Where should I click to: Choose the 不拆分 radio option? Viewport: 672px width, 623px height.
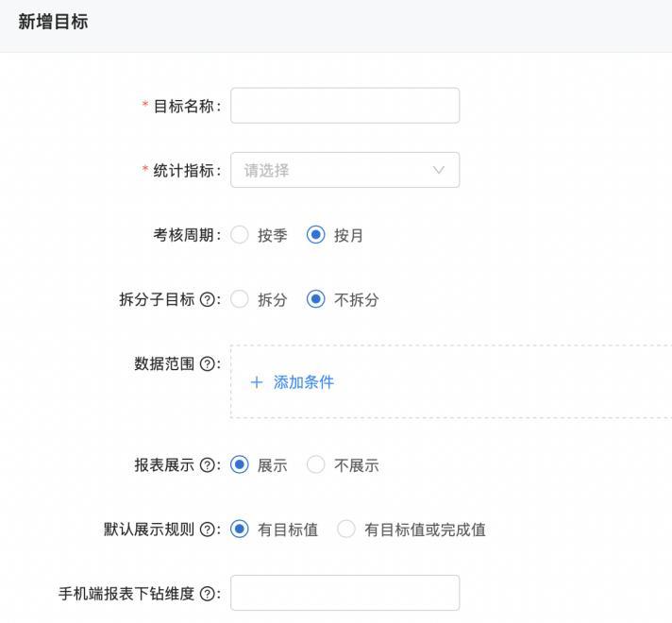tap(316, 299)
